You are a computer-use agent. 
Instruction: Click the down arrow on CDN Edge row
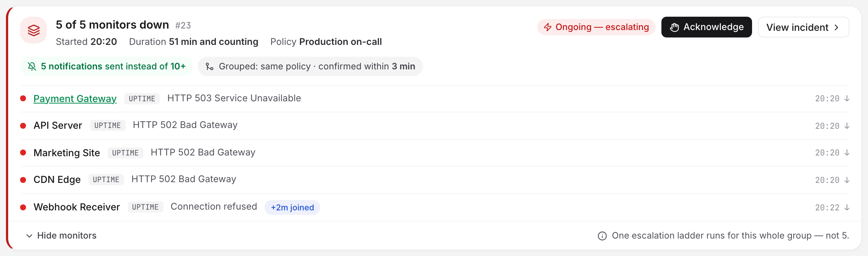pos(847,180)
